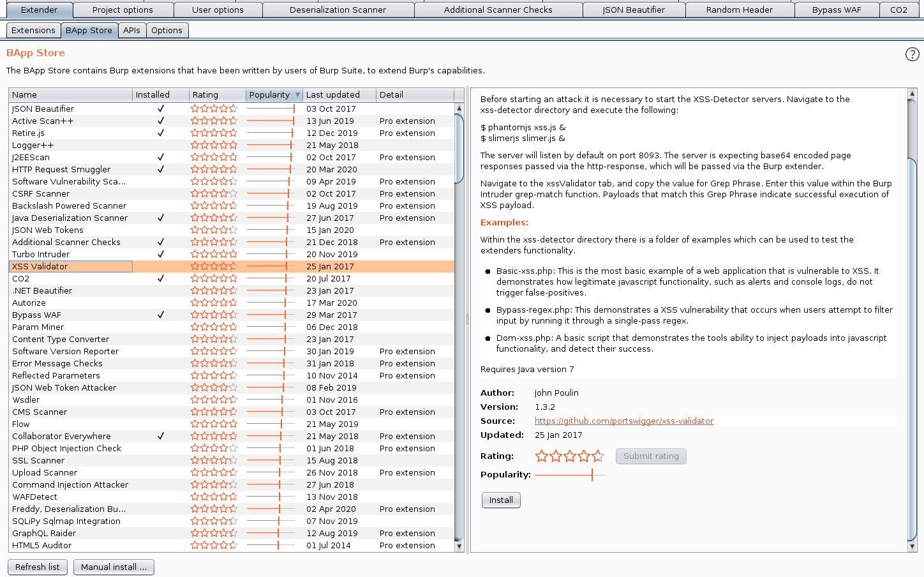924x577 pixels.
Task: Click installed checkmark for Retire.js
Action: (x=161, y=133)
